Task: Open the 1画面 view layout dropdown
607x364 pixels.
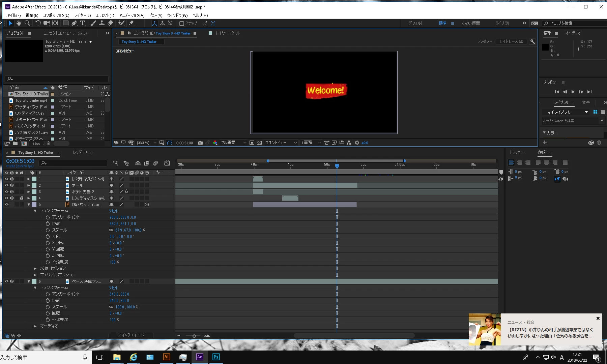Action: click(x=311, y=143)
